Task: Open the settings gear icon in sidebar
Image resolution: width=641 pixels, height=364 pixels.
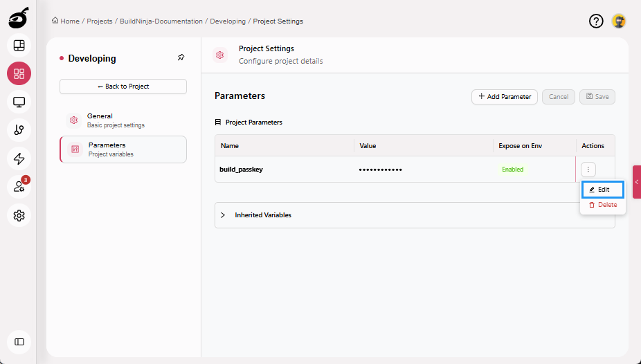Action: click(x=19, y=215)
